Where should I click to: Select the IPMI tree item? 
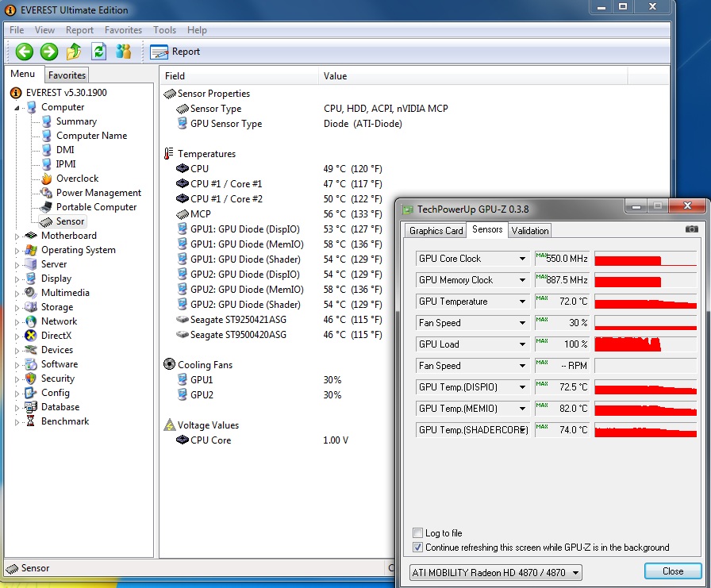click(66, 164)
